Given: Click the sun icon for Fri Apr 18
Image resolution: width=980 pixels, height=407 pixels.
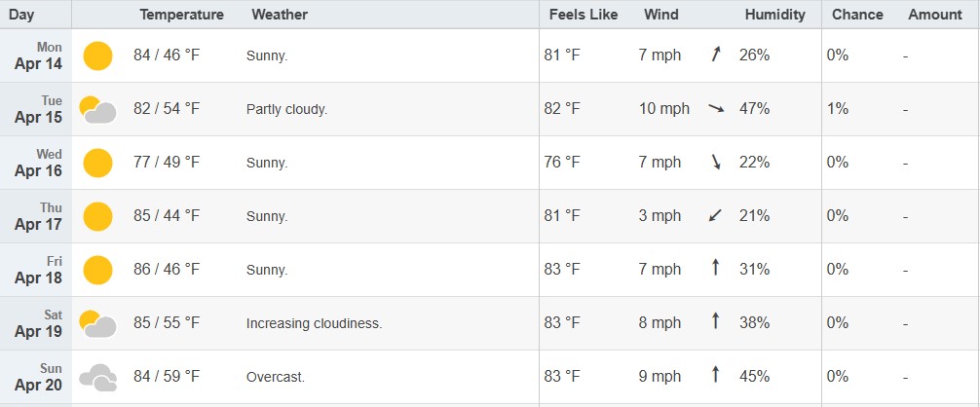Looking at the screenshot, I should [x=97, y=271].
